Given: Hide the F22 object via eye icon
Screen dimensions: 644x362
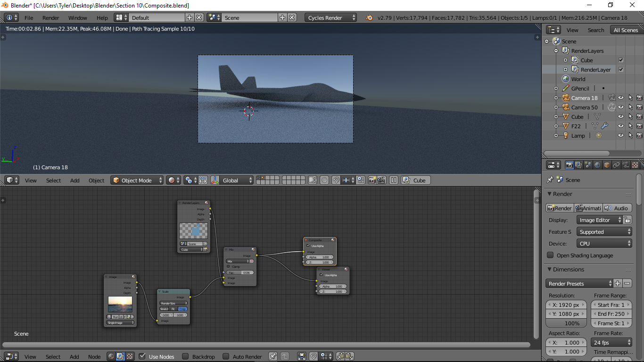Looking at the screenshot, I should (x=621, y=126).
